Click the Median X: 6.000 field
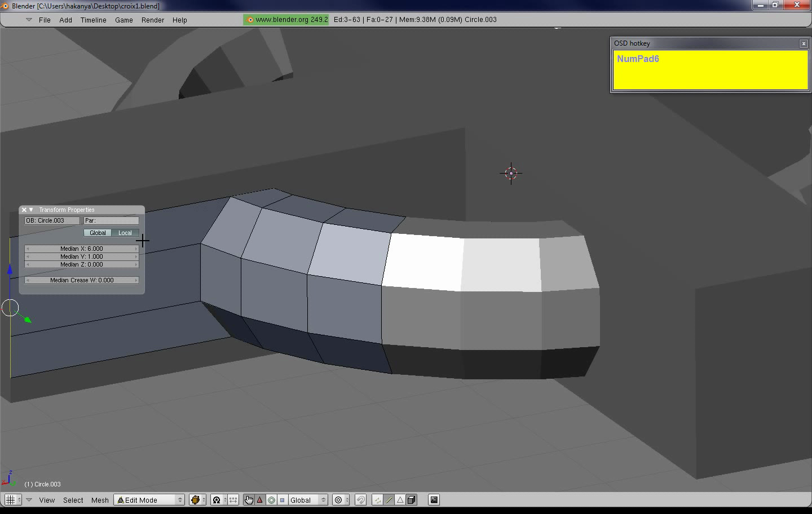The image size is (812, 514). tap(82, 249)
